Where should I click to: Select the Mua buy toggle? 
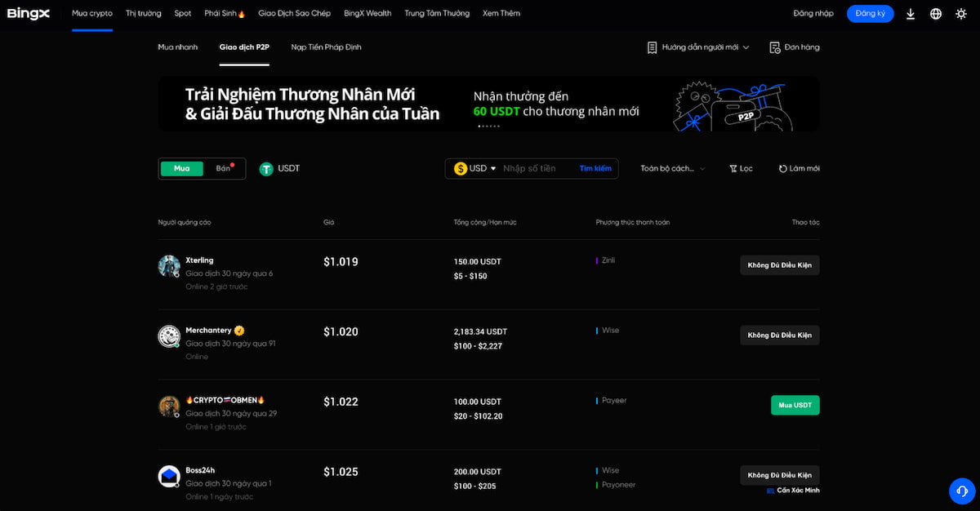click(x=181, y=168)
